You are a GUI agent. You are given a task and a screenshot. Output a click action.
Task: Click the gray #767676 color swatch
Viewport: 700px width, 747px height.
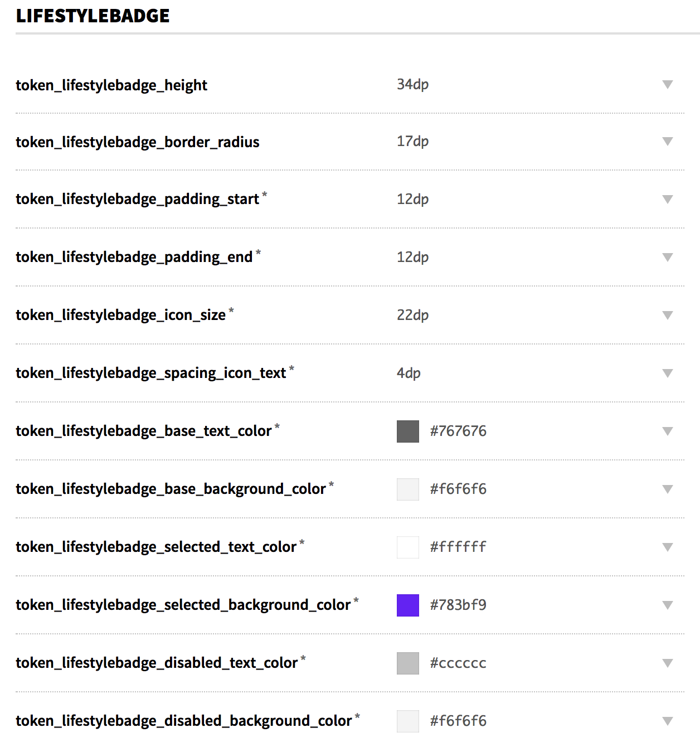click(407, 431)
